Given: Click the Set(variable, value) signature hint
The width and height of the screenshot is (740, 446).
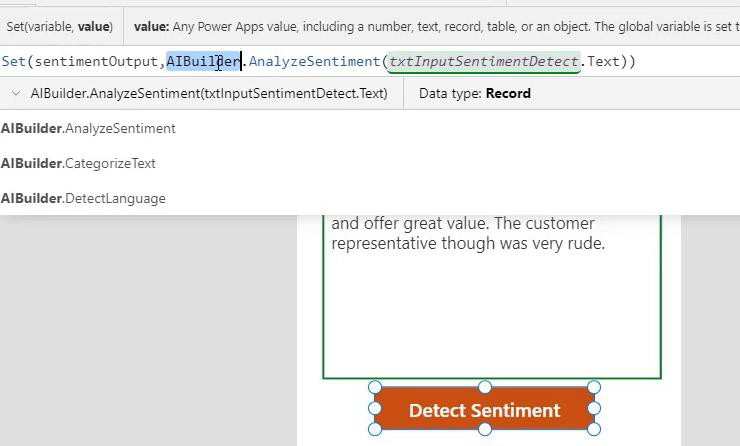Looking at the screenshot, I should (60, 26).
